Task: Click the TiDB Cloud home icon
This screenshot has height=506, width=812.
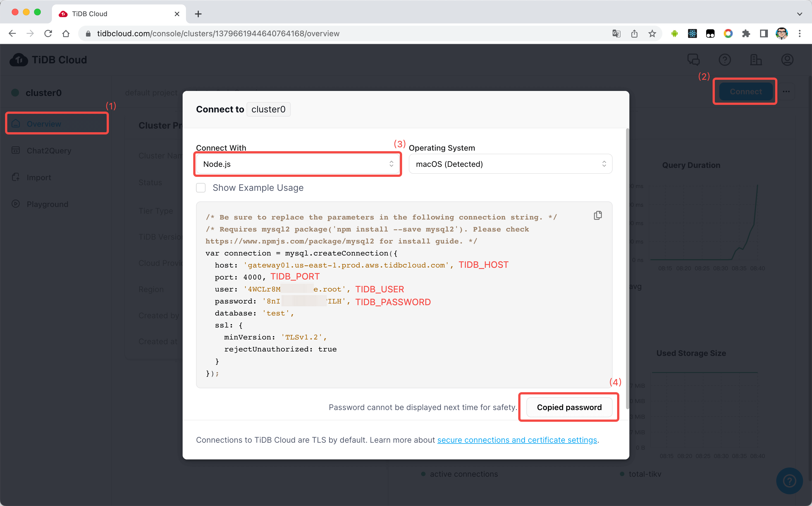Action: coord(18,59)
